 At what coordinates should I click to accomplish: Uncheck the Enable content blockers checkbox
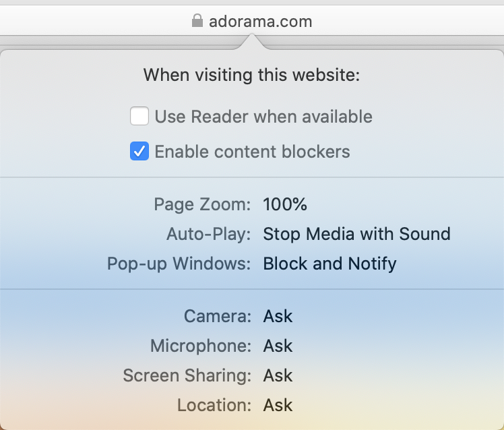(139, 152)
